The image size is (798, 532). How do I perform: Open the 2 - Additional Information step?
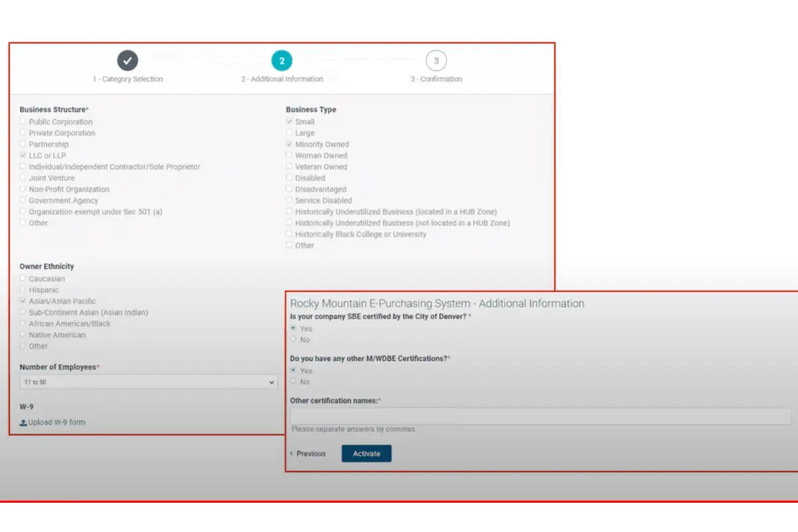point(282,79)
